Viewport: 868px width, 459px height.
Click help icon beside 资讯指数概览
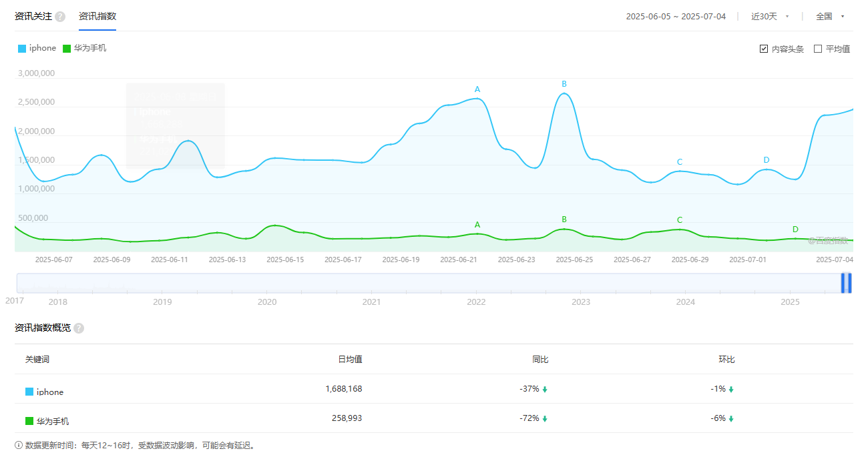[x=79, y=328]
